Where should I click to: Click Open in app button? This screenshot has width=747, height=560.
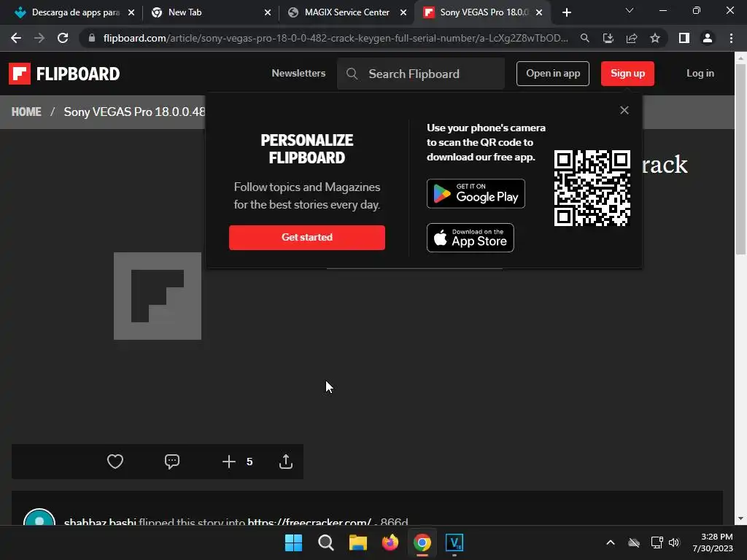point(553,74)
